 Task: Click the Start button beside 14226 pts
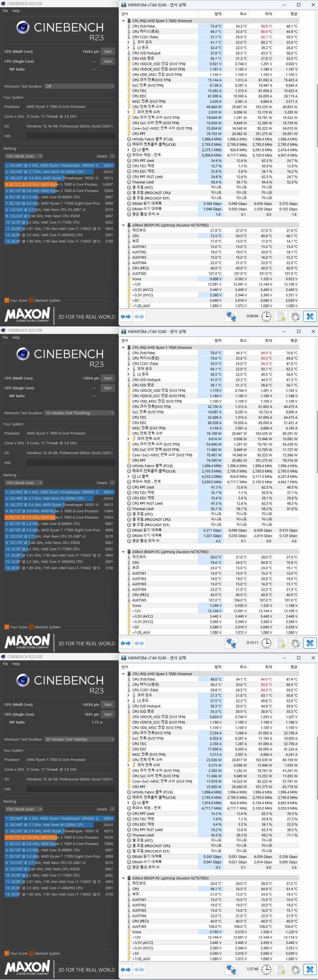click(108, 705)
